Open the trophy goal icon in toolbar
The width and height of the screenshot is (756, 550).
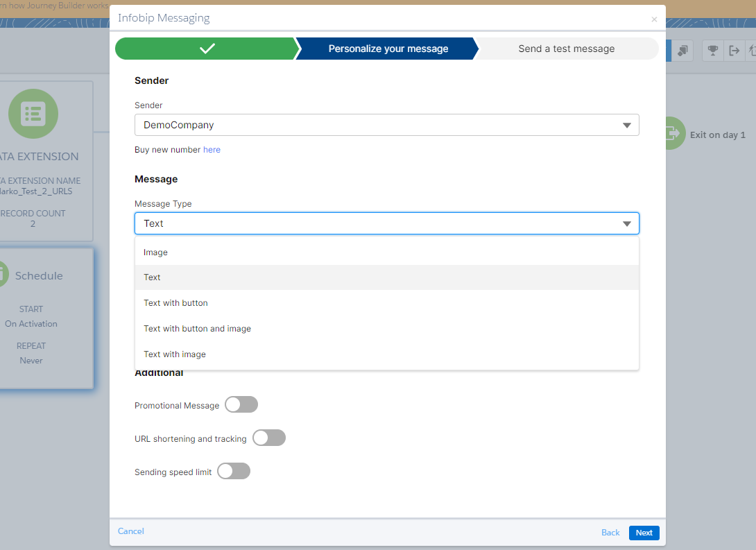click(x=712, y=51)
